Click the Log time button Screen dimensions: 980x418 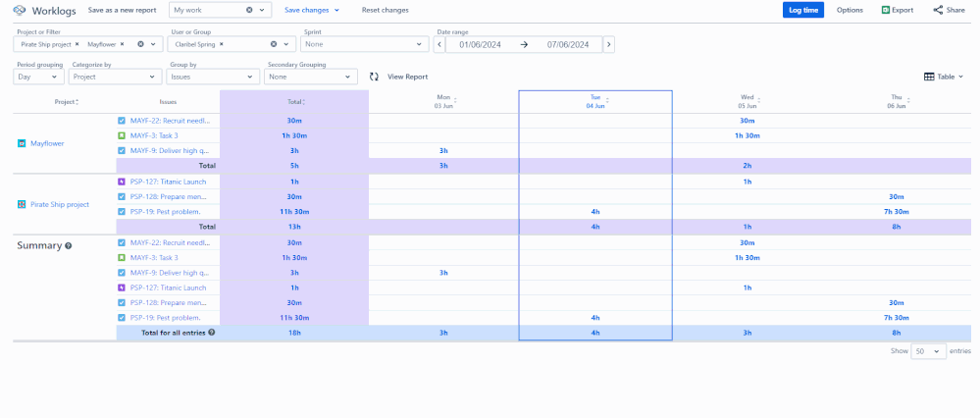point(803,10)
